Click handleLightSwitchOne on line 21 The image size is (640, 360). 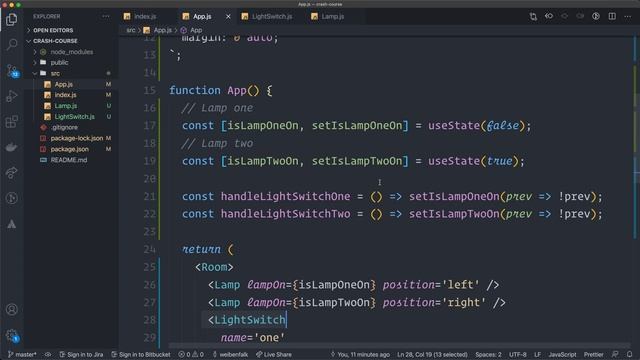(285, 196)
